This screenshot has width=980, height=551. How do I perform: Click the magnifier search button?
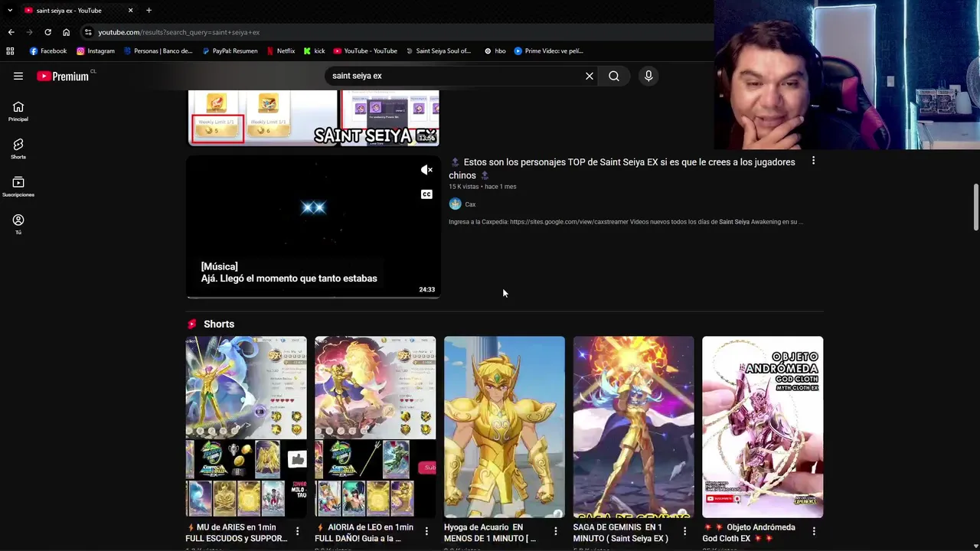pyautogui.click(x=614, y=76)
